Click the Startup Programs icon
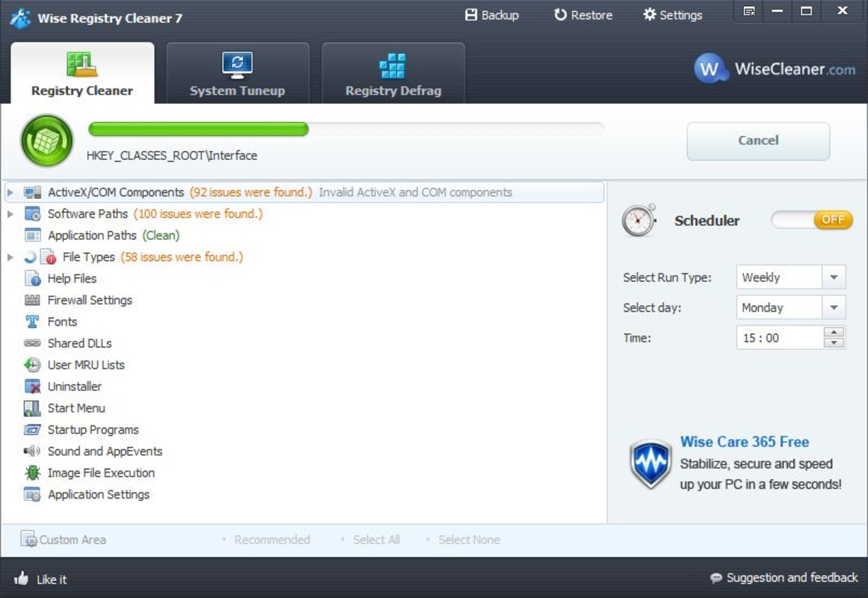868x598 pixels. [x=32, y=430]
